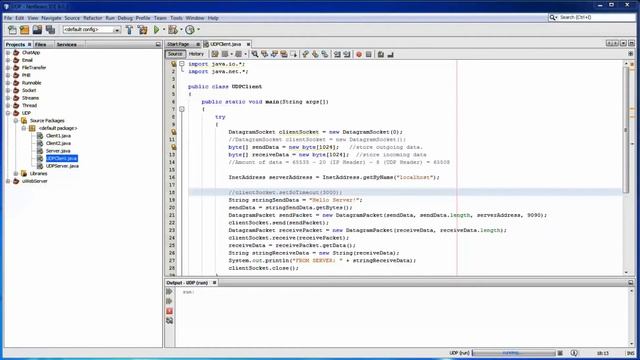The height and width of the screenshot is (360, 640).
Task: Maximize the Output panel window
Action: 631,282
